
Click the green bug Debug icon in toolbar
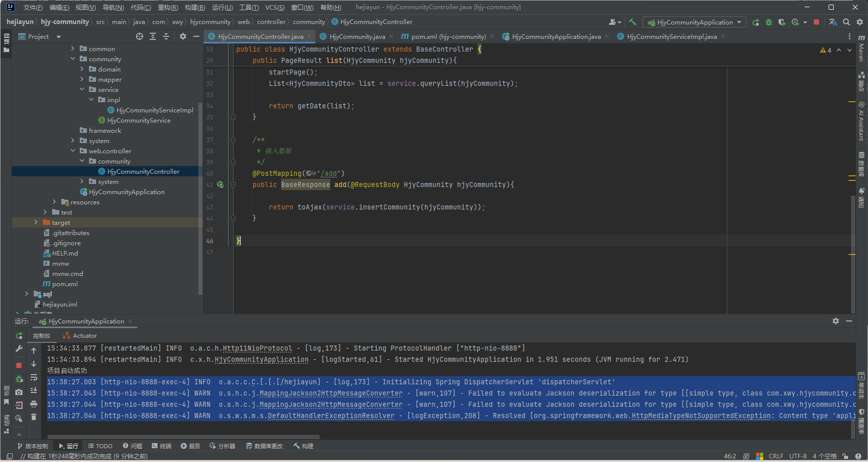[769, 22]
